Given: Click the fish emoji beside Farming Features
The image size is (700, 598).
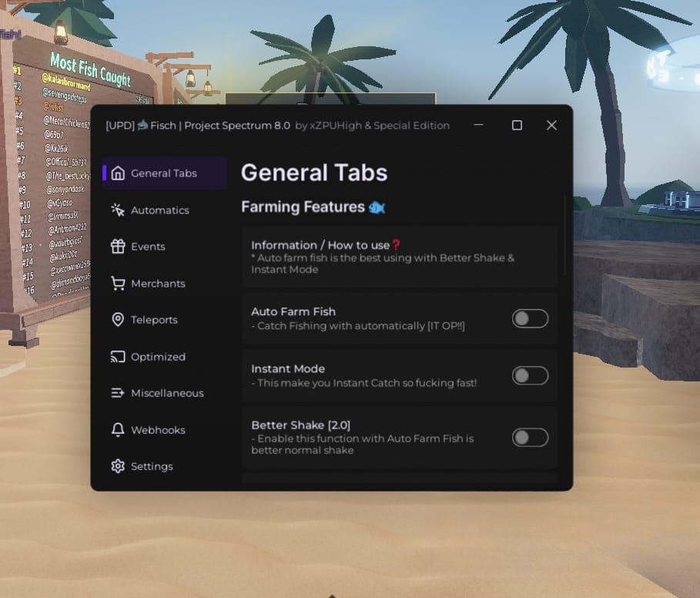Looking at the screenshot, I should pos(377,207).
